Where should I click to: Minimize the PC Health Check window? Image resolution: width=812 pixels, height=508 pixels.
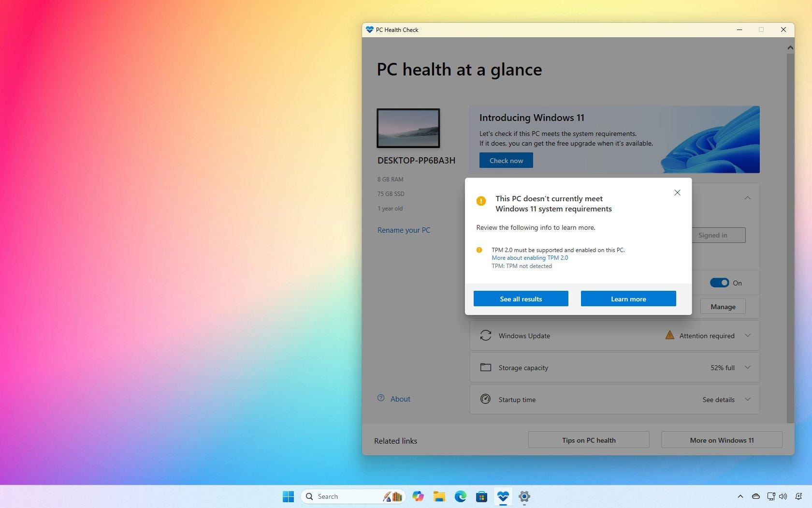[x=739, y=30]
